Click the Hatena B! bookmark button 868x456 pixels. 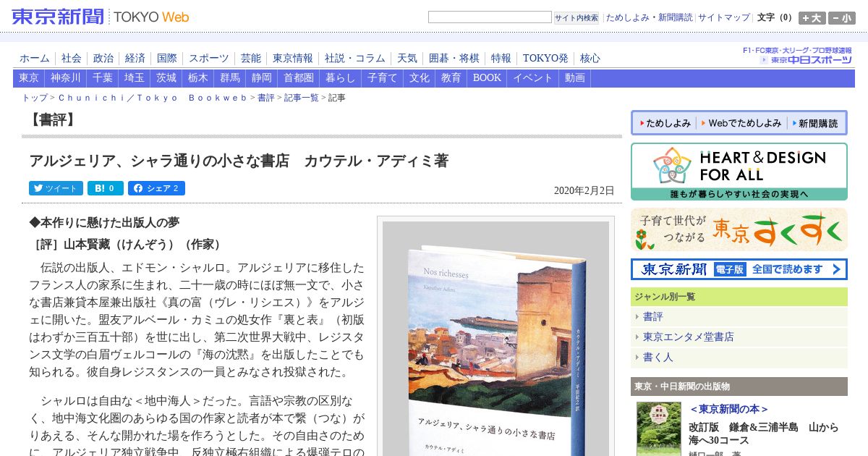tap(106, 188)
